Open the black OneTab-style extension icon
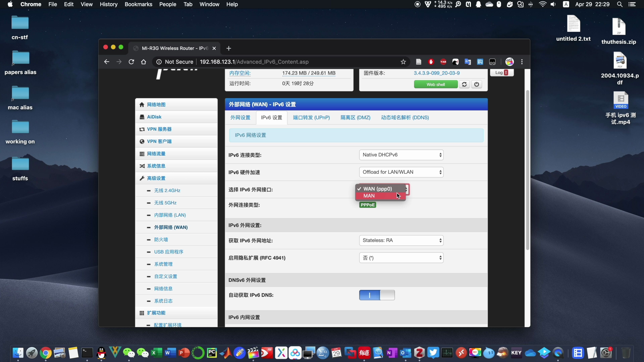644x362 pixels. coord(492,62)
